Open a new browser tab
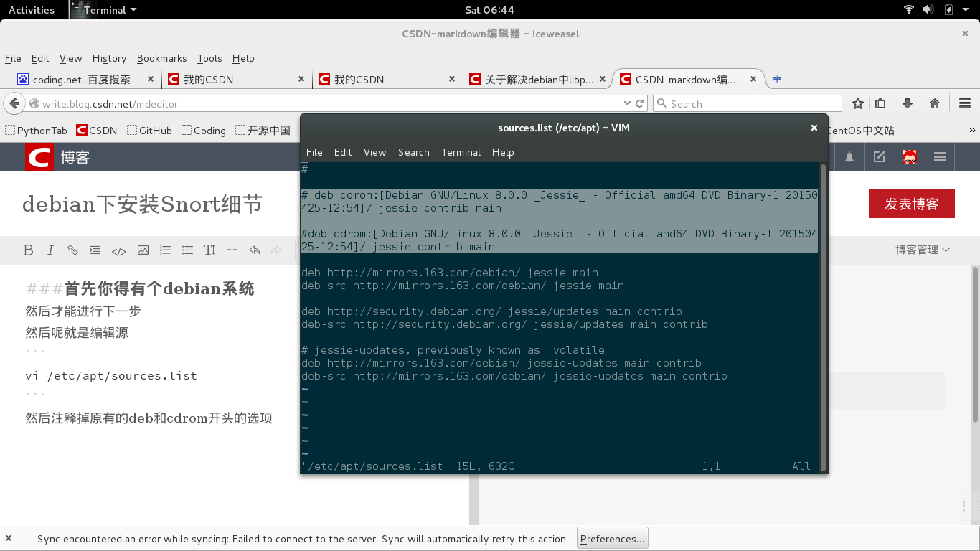Image resolution: width=980 pixels, height=551 pixels. pos(776,80)
